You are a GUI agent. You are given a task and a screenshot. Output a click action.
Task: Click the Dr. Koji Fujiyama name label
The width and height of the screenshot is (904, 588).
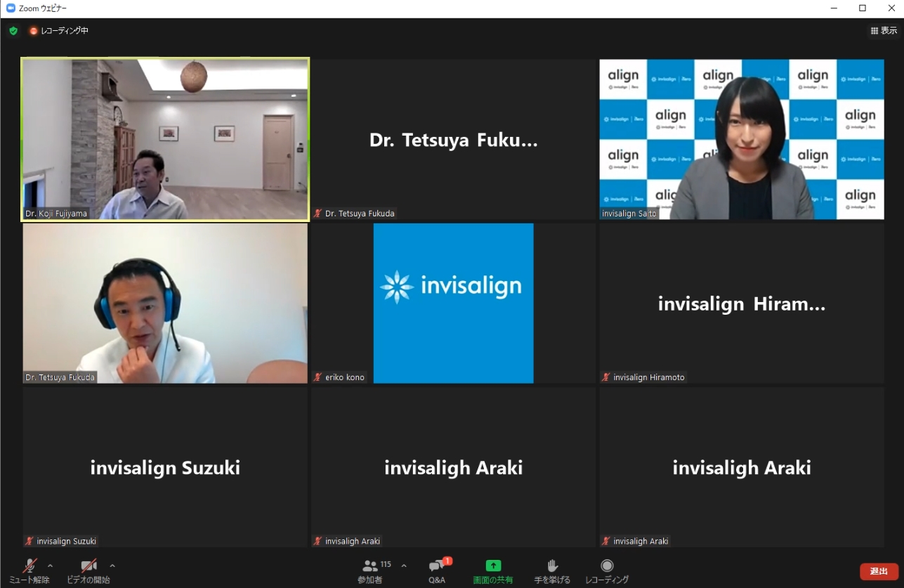(x=56, y=214)
